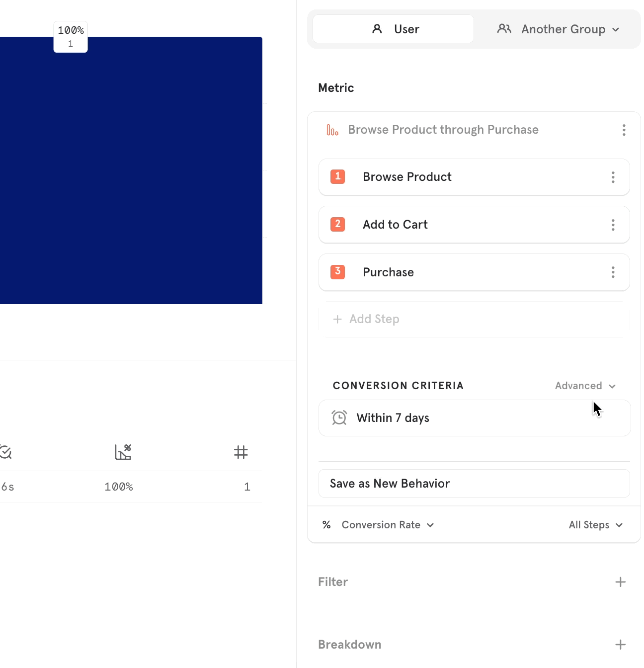Expand the Advanced conversion criteria options
This screenshot has width=644, height=668.
tap(585, 386)
